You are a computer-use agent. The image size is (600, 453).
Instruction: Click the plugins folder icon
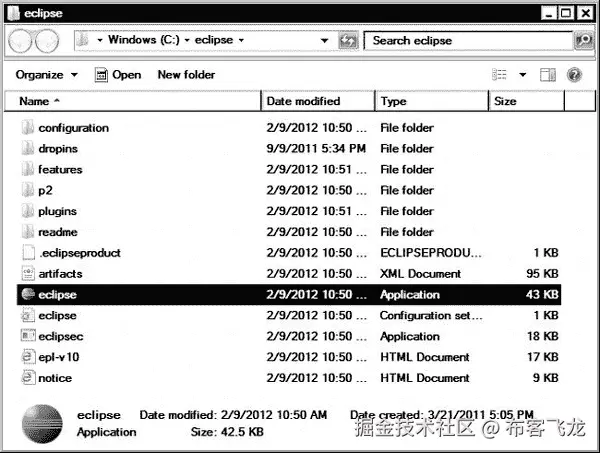click(28, 211)
